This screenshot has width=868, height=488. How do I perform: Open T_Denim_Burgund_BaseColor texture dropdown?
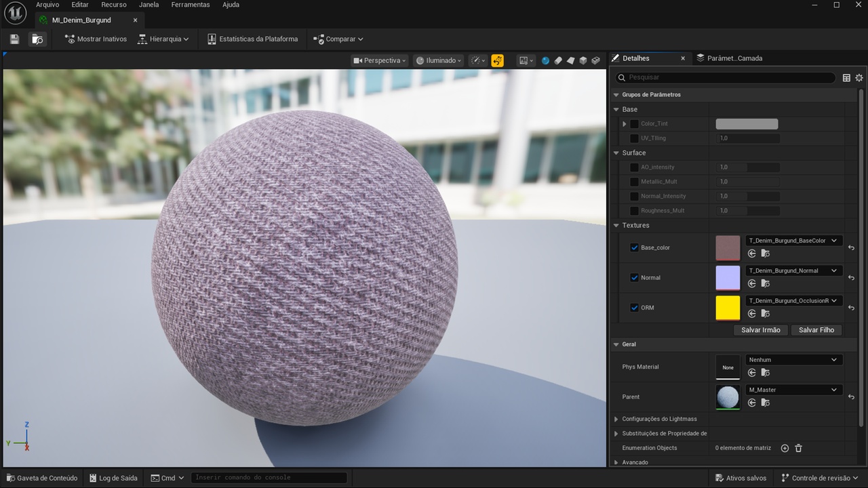point(794,241)
